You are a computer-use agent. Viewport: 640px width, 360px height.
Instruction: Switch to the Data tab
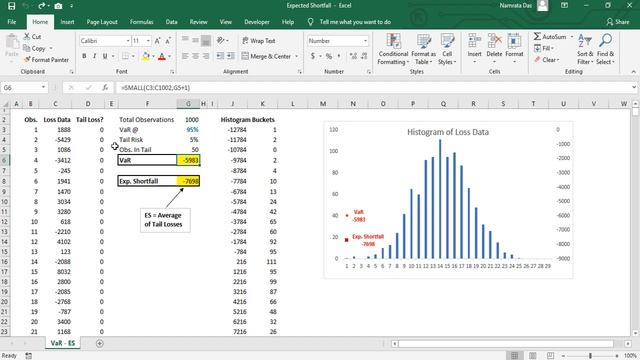coord(171,22)
